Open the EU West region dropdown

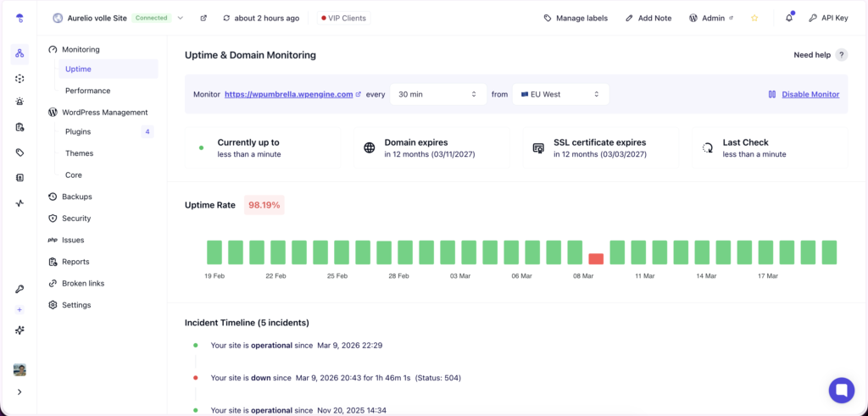click(560, 94)
